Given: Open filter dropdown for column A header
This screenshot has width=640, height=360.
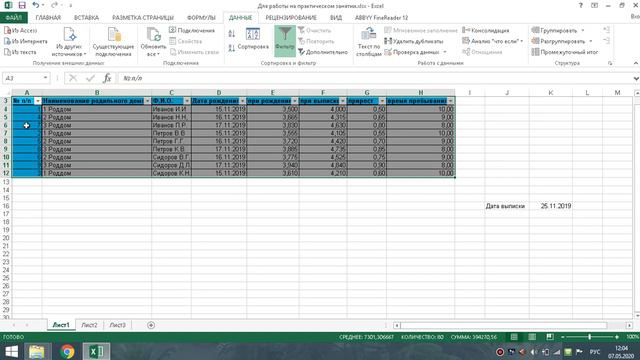Looking at the screenshot, I should click(38, 101).
